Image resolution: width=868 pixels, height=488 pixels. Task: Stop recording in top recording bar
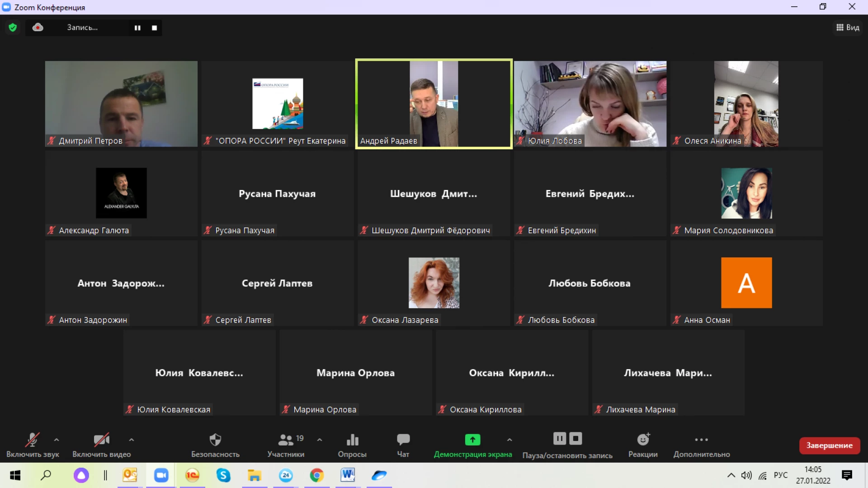155,28
